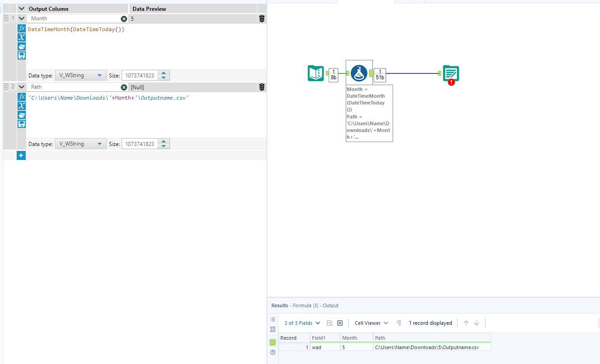Save the Path expression using the disk icon
600x364 pixels.
click(x=21, y=124)
